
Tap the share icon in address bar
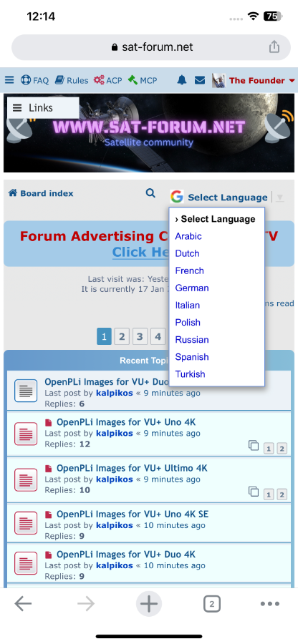point(274,47)
